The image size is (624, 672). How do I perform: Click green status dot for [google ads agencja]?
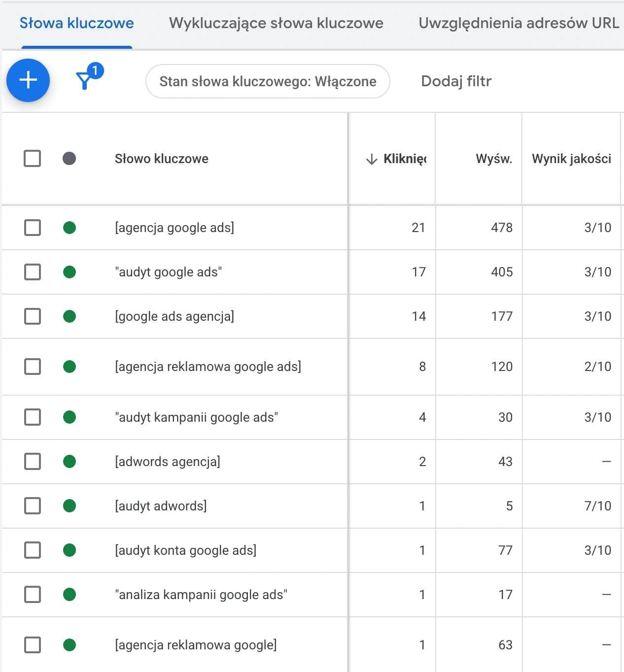[x=69, y=316]
